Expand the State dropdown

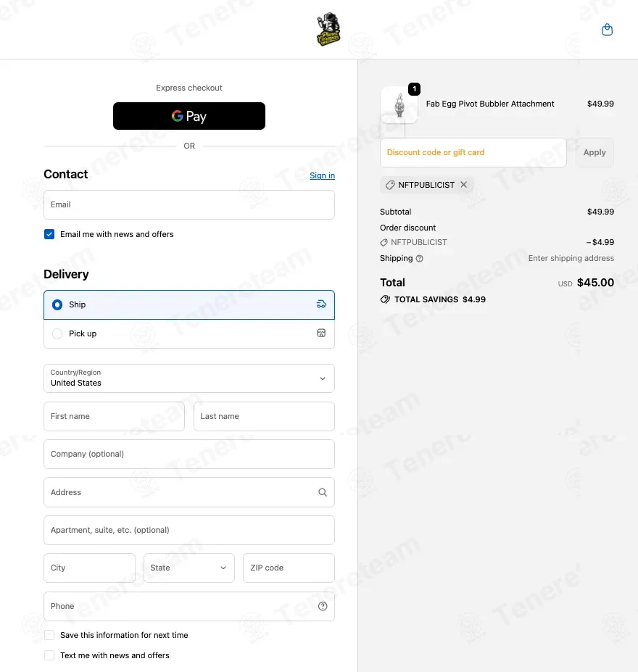tap(189, 568)
